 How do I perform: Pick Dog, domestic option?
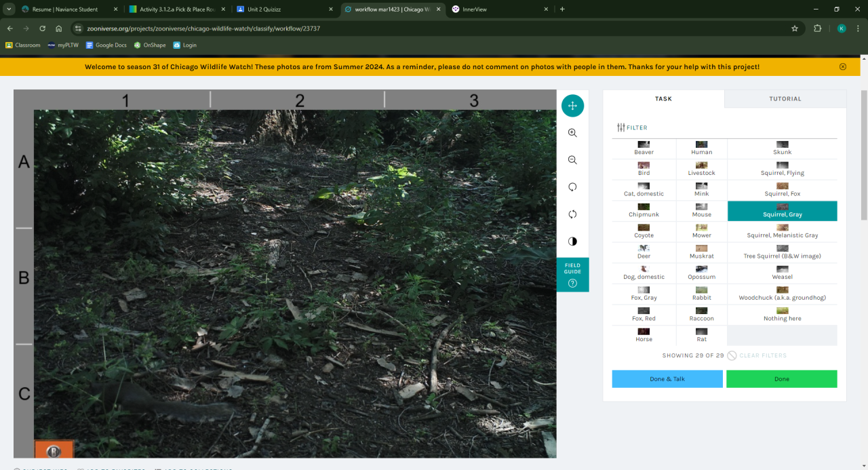point(644,273)
